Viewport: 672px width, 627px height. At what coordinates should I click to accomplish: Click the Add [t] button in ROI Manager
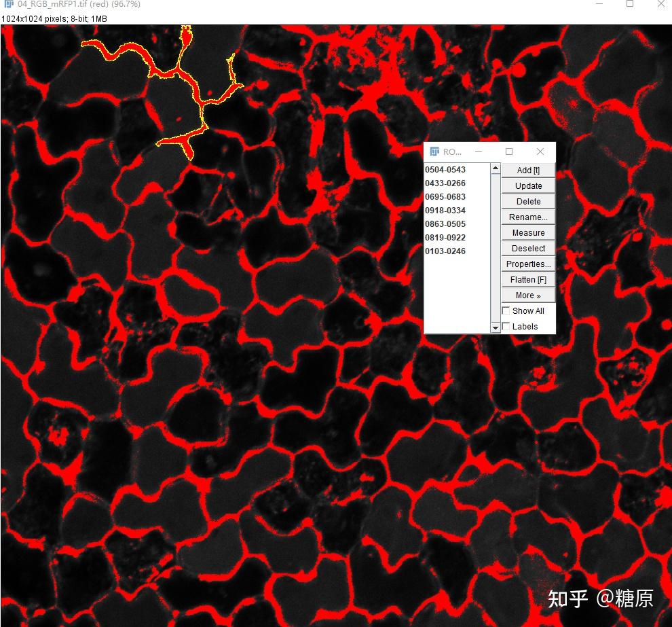point(528,170)
